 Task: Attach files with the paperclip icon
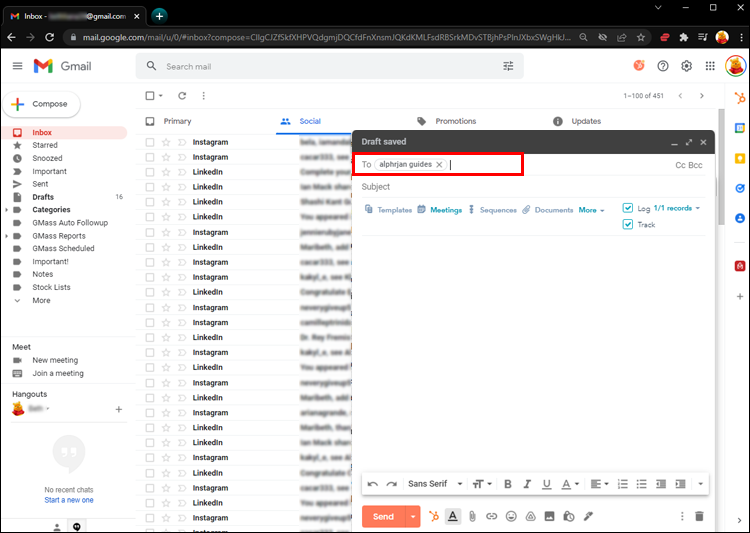point(472,516)
